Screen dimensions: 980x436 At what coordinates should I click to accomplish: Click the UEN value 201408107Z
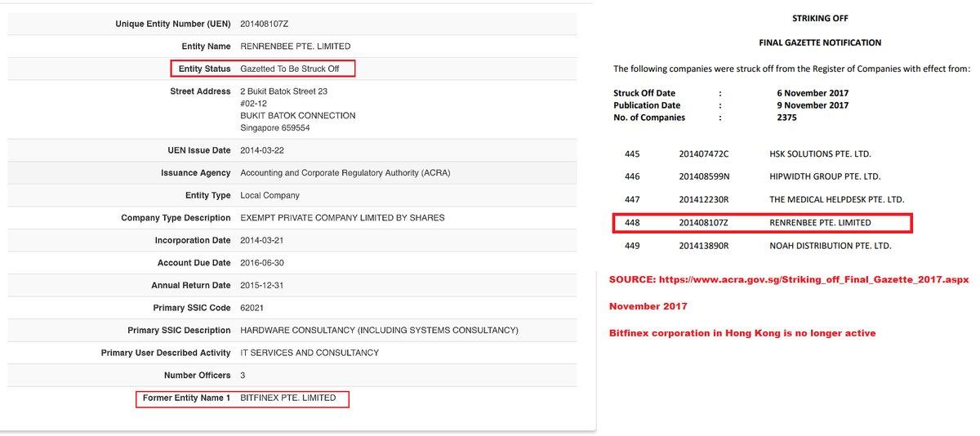(264, 24)
